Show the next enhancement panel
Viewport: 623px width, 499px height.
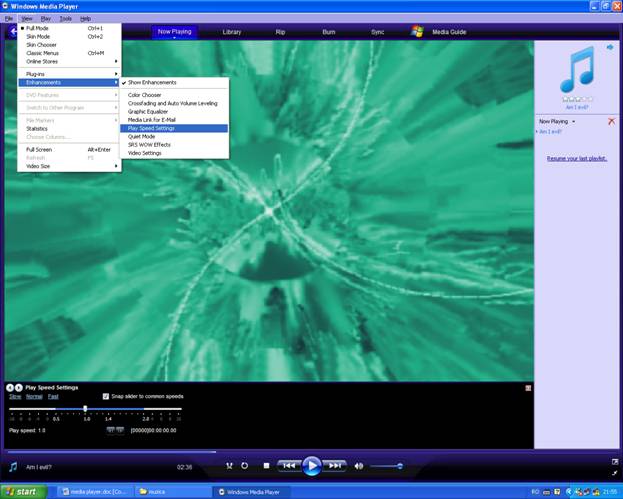click(x=18, y=387)
